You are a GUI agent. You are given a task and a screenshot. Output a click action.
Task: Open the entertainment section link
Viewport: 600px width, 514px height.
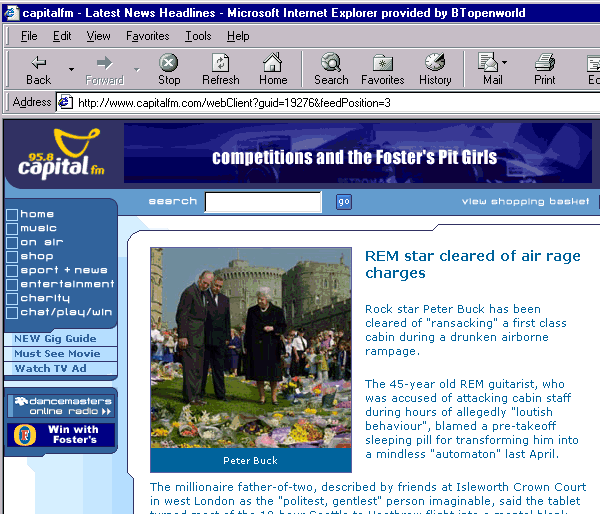[67, 284]
